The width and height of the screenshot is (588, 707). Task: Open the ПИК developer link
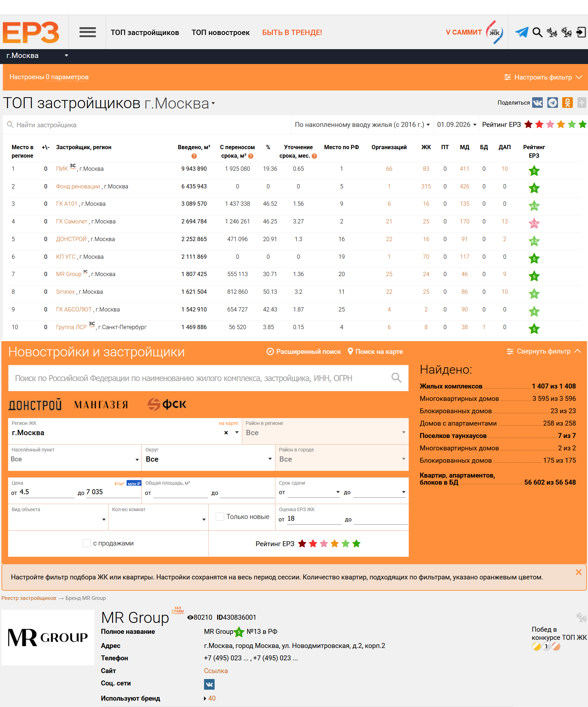pos(62,169)
